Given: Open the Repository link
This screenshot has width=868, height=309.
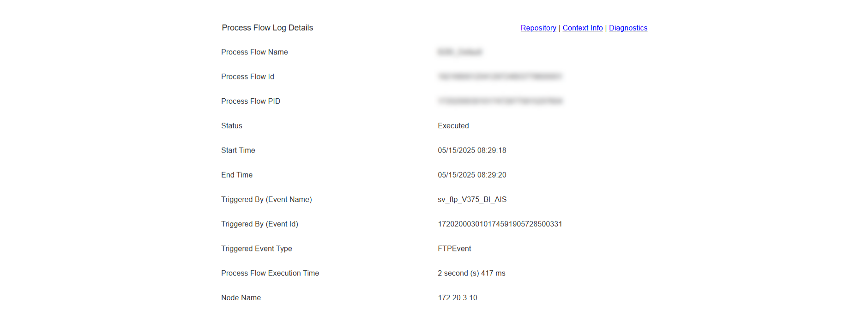Looking at the screenshot, I should pyautogui.click(x=538, y=28).
